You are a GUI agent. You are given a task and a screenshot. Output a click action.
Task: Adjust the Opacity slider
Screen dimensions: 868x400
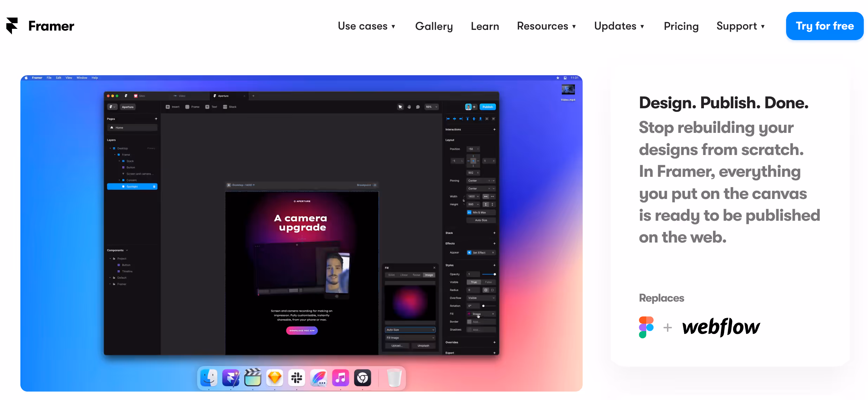click(x=489, y=274)
